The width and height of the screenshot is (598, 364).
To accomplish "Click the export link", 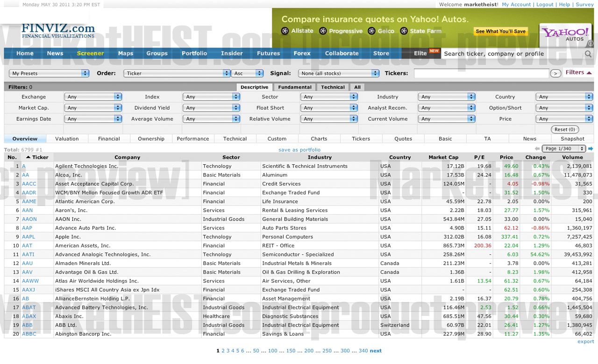I will point(586,342).
